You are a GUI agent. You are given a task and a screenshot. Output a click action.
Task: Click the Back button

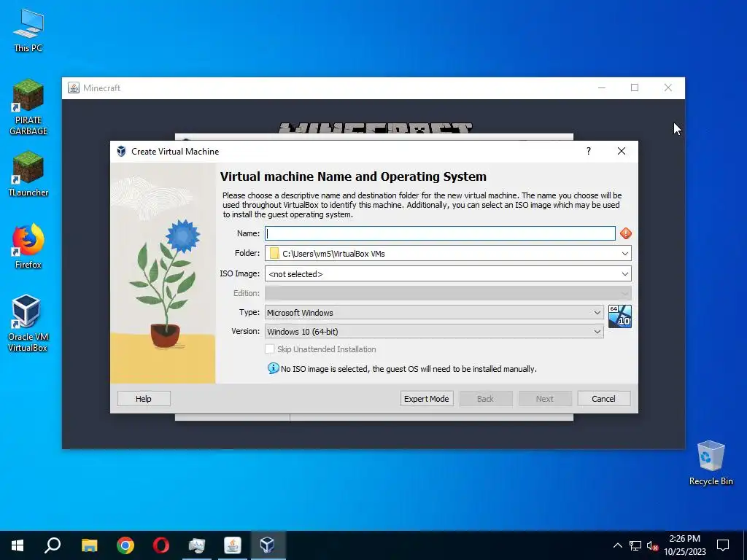coord(485,399)
